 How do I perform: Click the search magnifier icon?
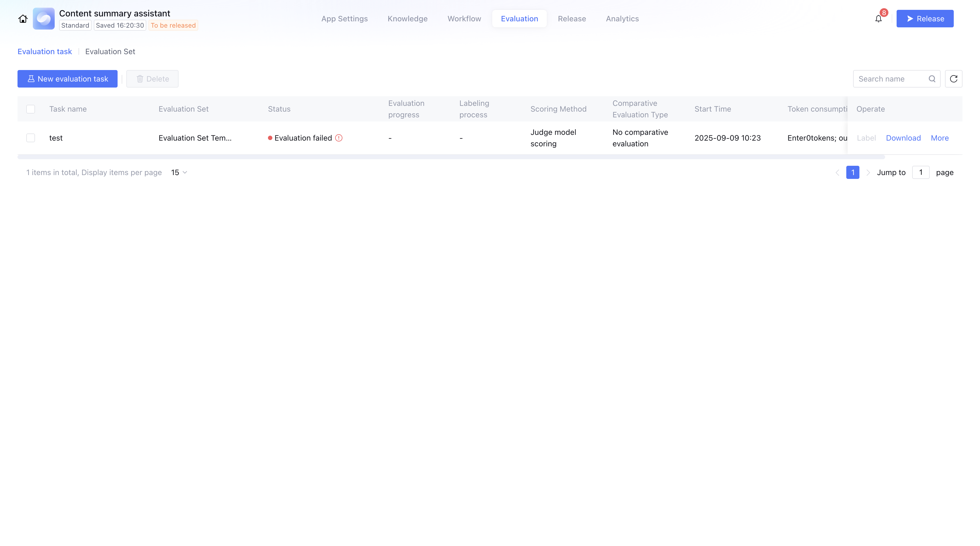(x=932, y=79)
